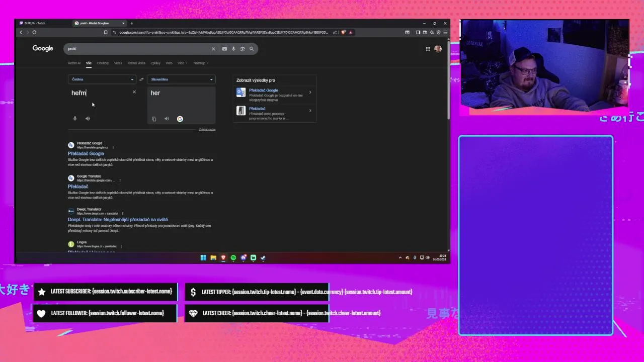
Task: Click the magnifier search button
Action: pyautogui.click(x=252, y=49)
